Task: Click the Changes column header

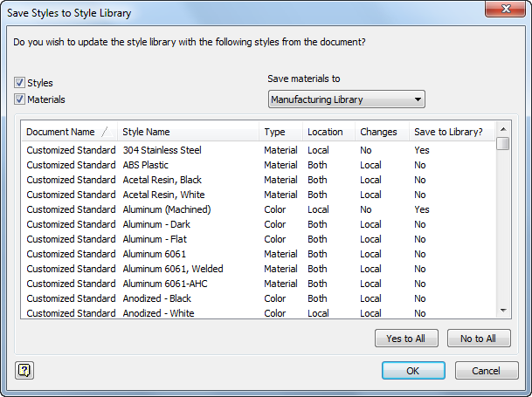Action: click(x=378, y=133)
